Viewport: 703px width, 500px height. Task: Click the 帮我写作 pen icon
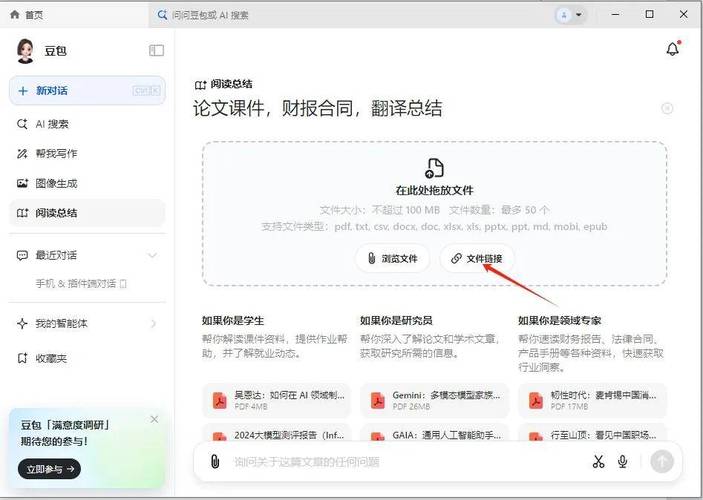pyautogui.click(x=22, y=153)
